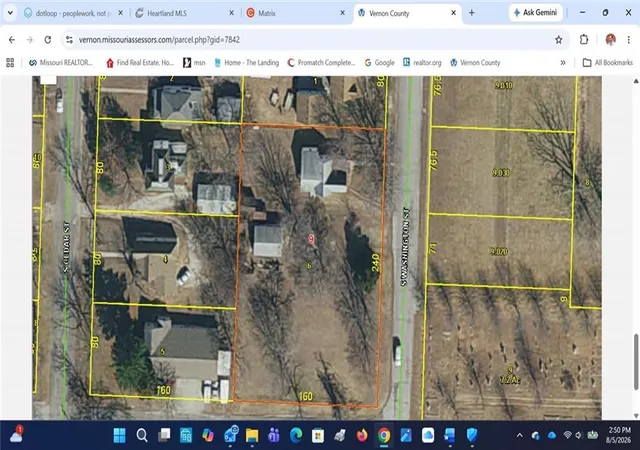Open Windows Security shield in taskbar
This screenshot has height=450, width=640.
(472, 435)
